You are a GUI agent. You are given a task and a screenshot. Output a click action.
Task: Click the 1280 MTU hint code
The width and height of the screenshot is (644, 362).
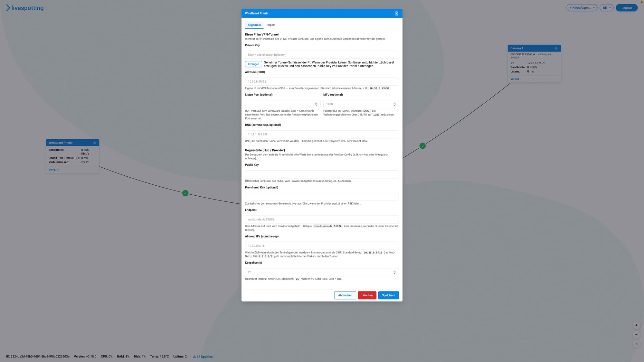point(376,115)
